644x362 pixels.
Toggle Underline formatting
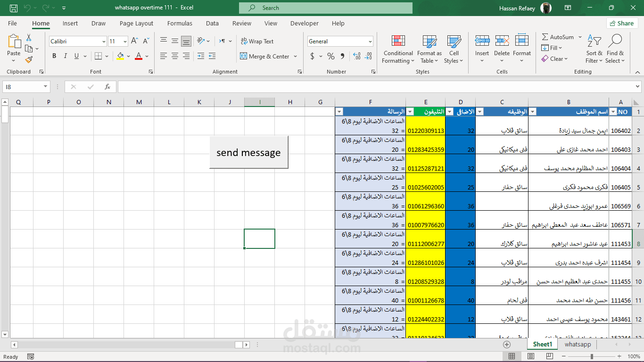point(77,56)
